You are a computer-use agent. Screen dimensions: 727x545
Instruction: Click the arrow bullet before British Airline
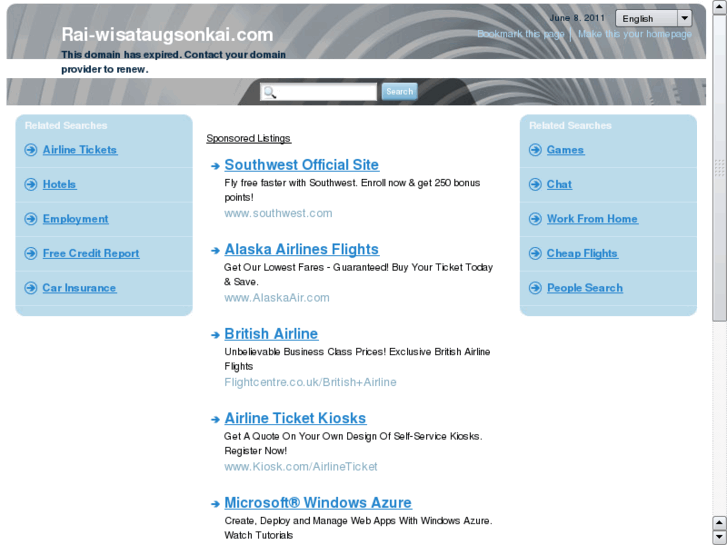[215, 335]
